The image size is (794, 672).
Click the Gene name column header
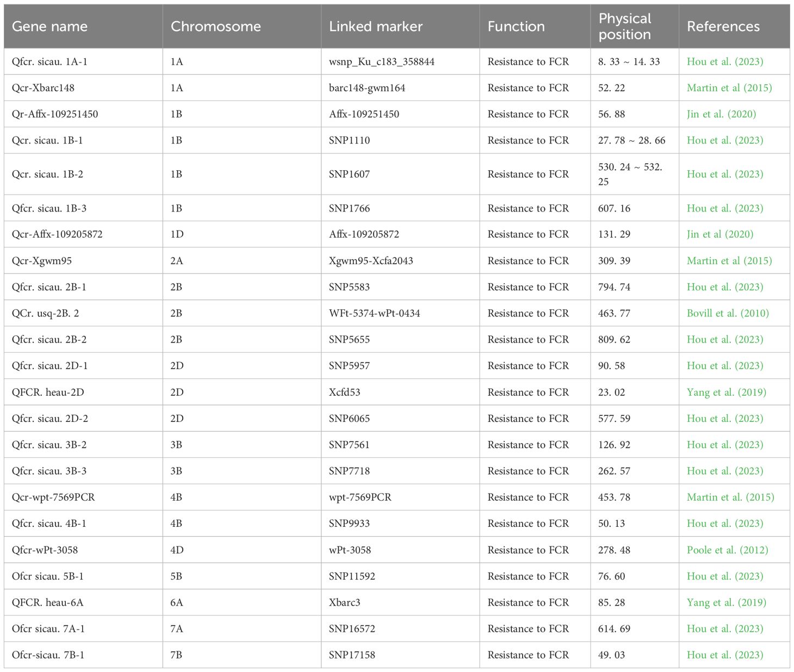49,26
